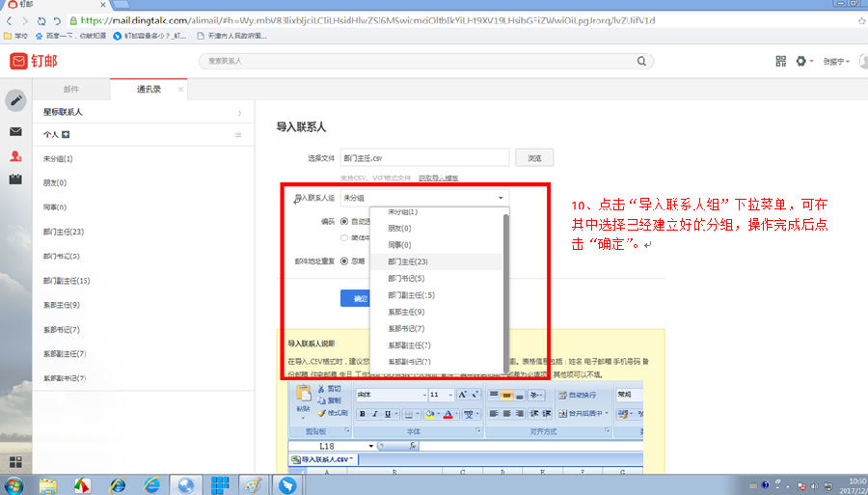The height and width of the screenshot is (495, 868).
Task: Close the 通讯录 tab
Action: click(180, 89)
